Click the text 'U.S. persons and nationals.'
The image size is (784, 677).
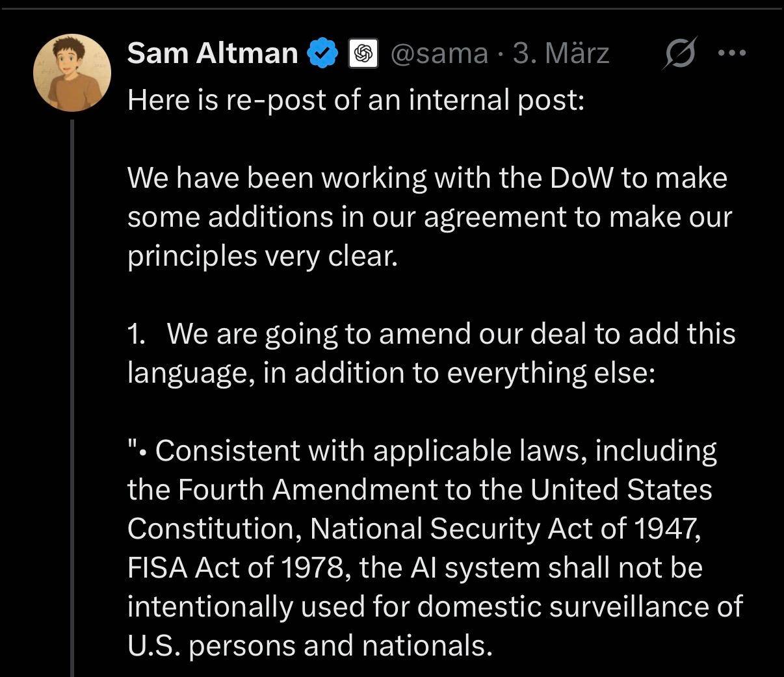[309, 646]
